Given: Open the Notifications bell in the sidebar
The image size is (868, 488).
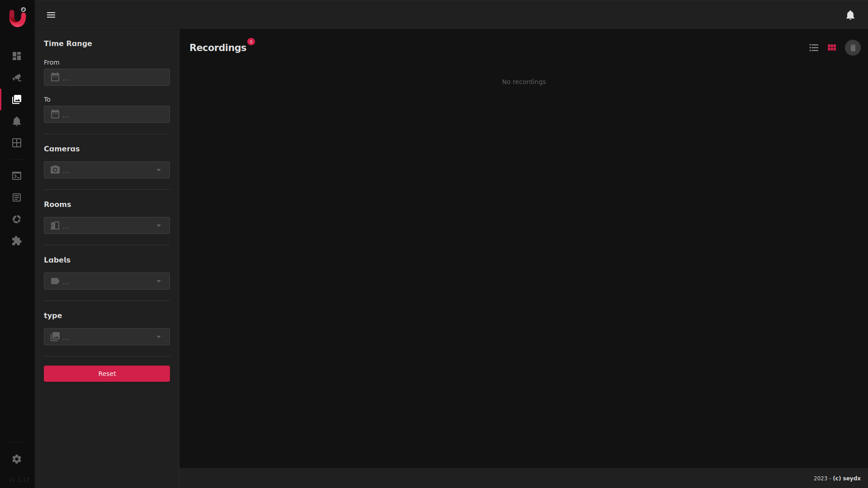Looking at the screenshot, I should coord(17,121).
